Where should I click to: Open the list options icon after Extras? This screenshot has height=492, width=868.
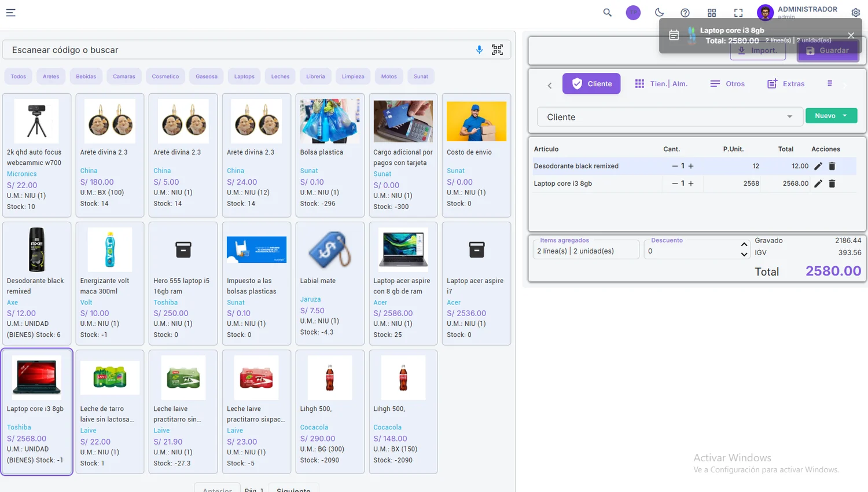tap(830, 83)
